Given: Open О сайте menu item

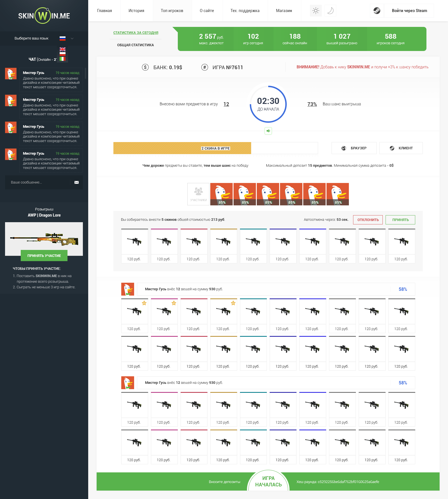Looking at the screenshot, I should 207,11.
